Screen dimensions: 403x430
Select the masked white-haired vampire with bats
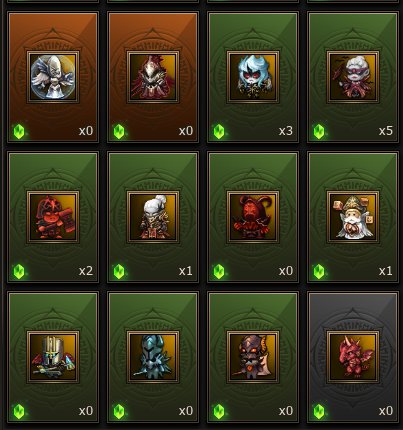point(353,77)
